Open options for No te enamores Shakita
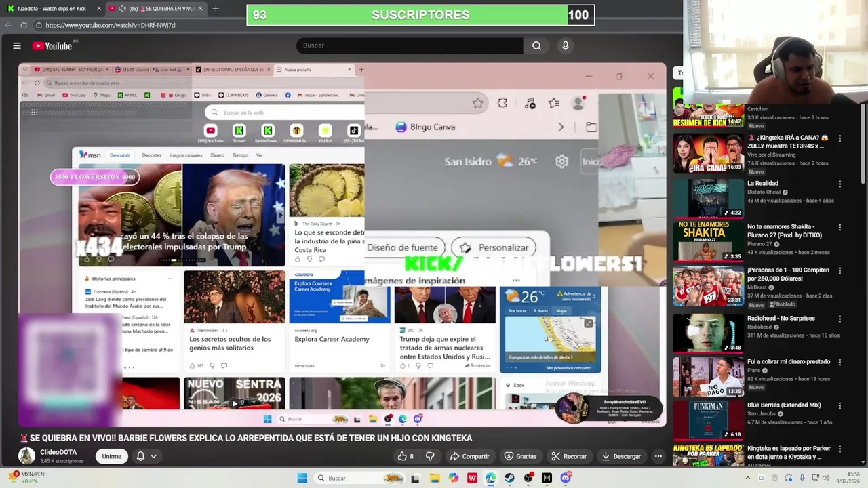868x488 pixels. pos(840,228)
